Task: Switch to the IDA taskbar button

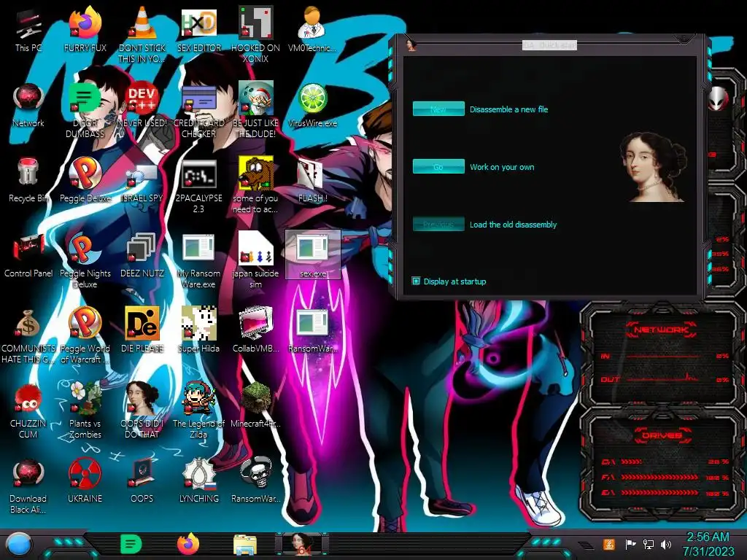Action: pyautogui.click(x=303, y=544)
